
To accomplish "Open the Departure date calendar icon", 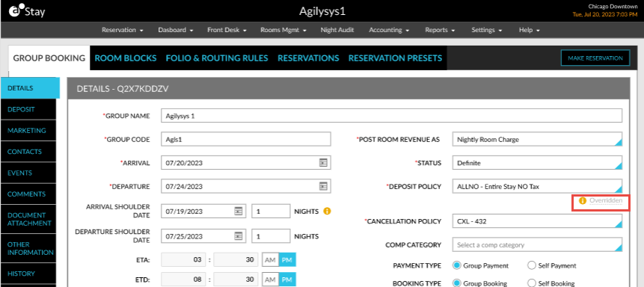I will coord(324,186).
